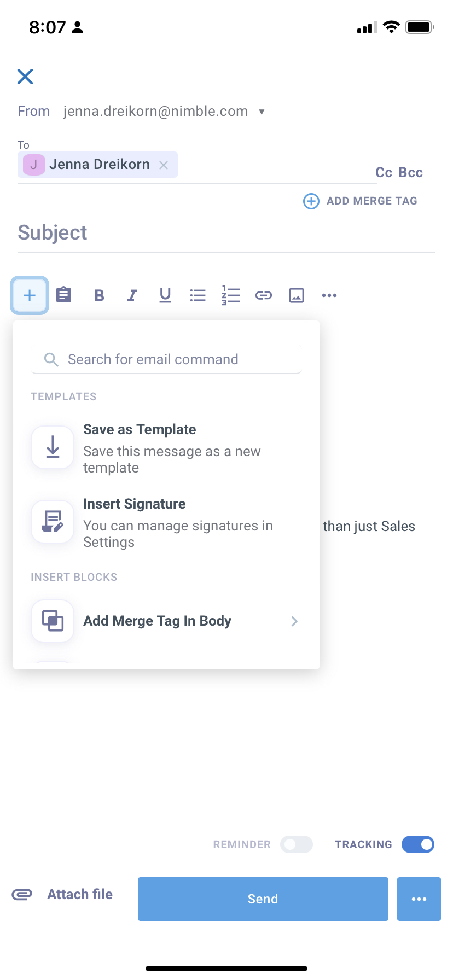Image resolution: width=453 pixels, height=980 pixels.
Task: Open more formatting options ellipsis
Action: pos(329,295)
